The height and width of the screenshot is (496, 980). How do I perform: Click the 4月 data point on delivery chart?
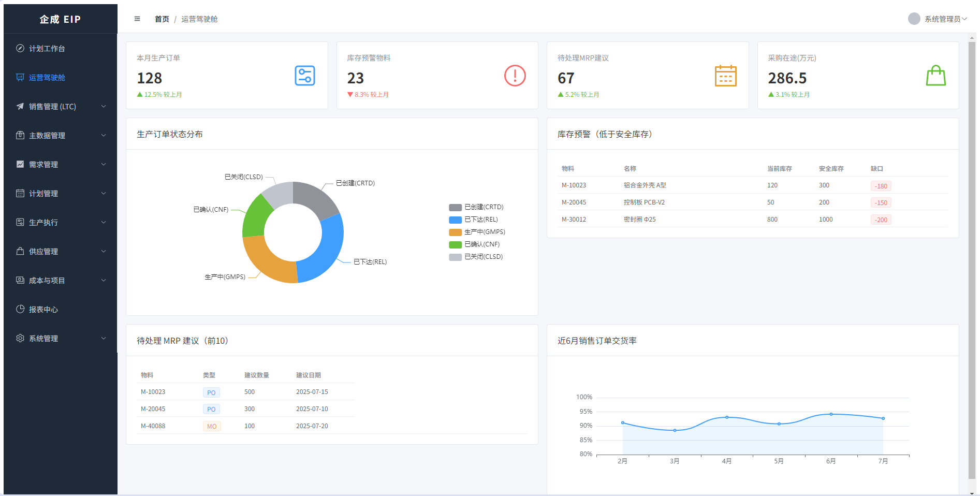[x=727, y=417]
